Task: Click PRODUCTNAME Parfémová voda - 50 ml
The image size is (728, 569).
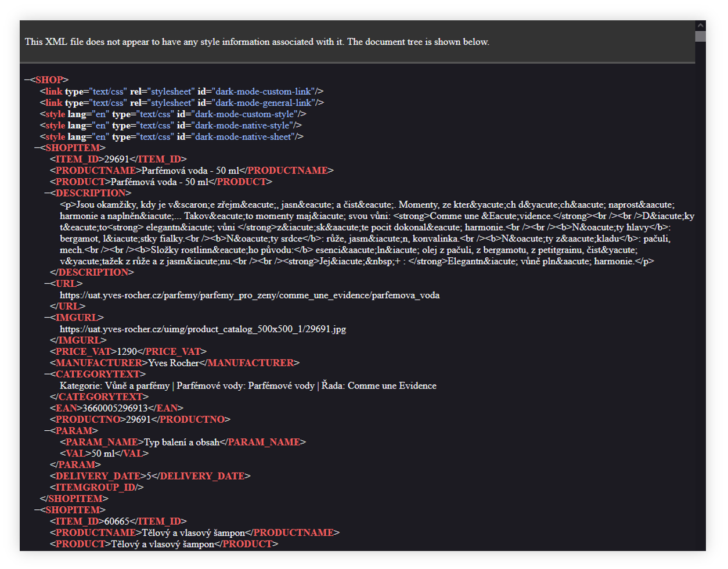Action: (x=192, y=171)
